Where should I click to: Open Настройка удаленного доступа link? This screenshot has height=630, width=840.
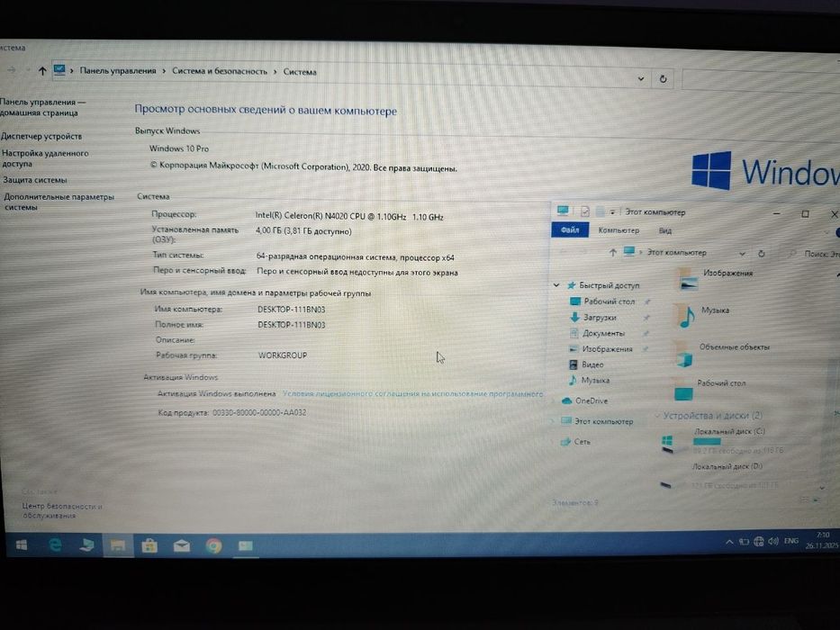click(x=45, y=158)
